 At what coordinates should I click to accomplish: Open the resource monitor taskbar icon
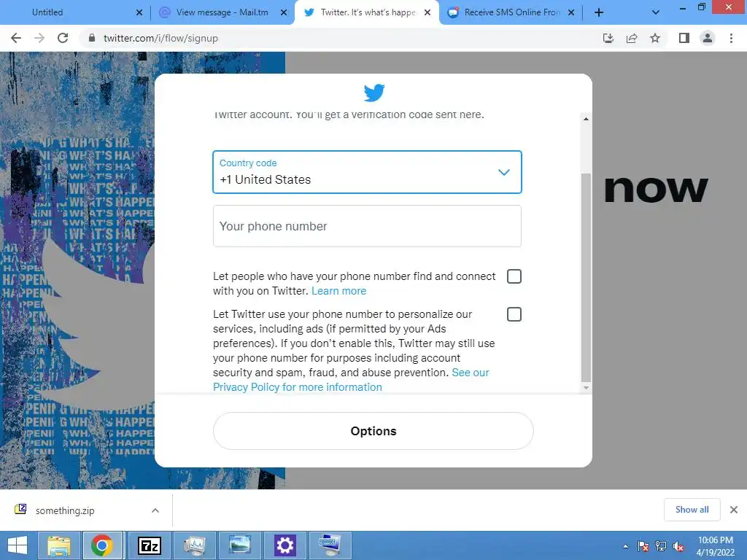[194, 545]
